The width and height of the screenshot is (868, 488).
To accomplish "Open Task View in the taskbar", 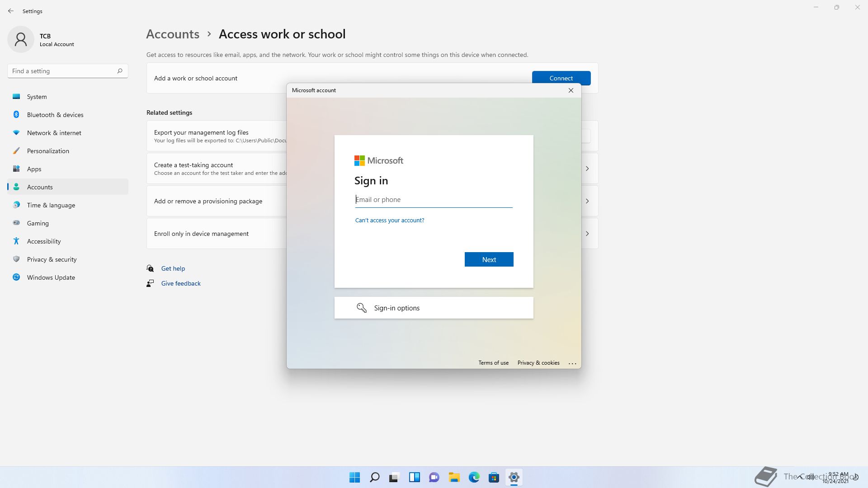I will [394, 477].
